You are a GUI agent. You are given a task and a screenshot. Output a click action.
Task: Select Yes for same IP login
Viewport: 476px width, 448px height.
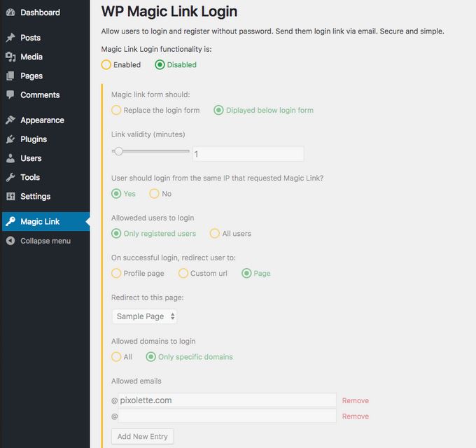point(116,194)
